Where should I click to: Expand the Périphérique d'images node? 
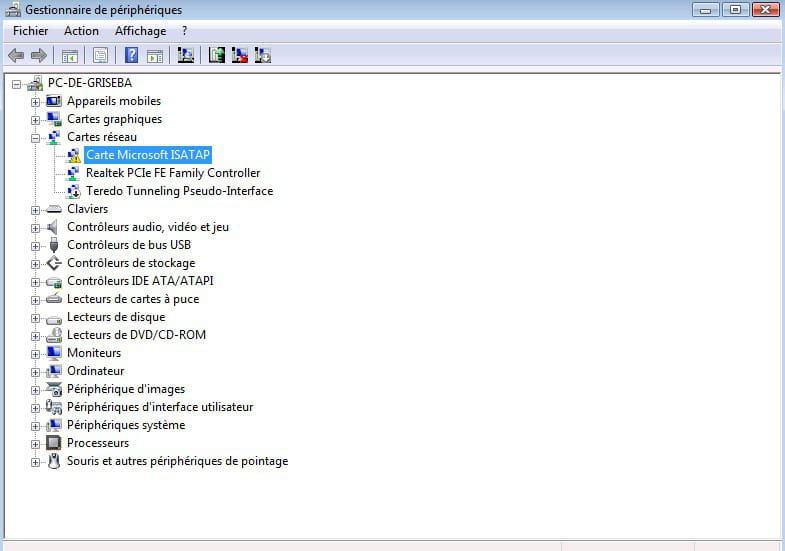[x=35, y=390]
